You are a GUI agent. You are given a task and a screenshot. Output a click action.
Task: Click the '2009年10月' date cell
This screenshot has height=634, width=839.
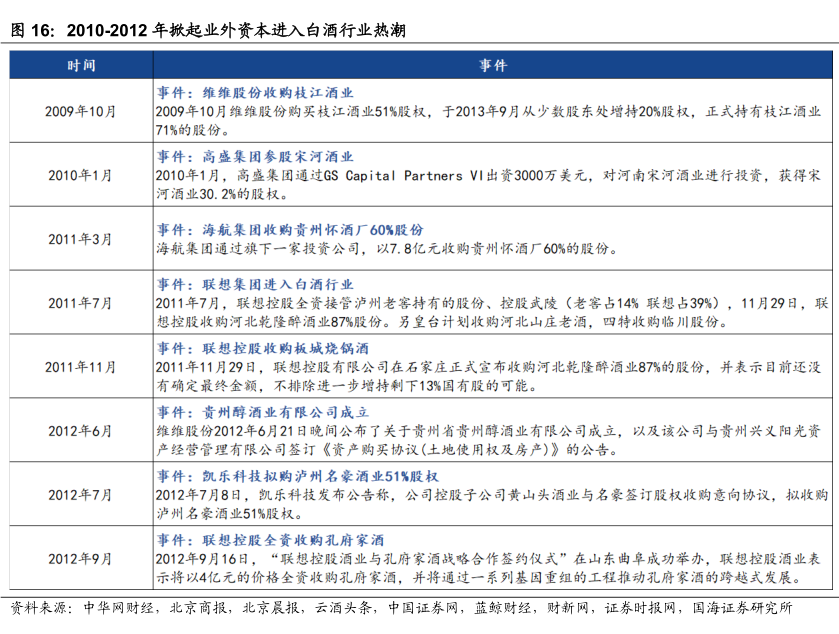tap(81, 112)
